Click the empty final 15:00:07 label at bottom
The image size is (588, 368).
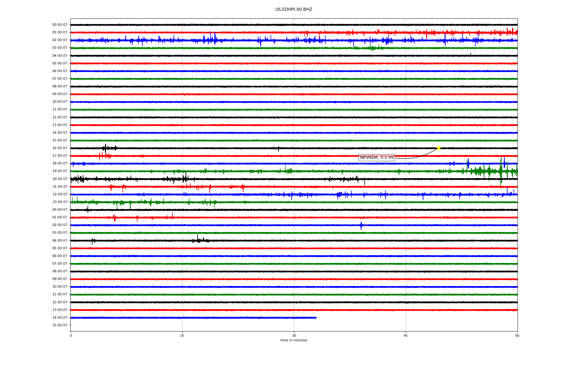(60, 325)
